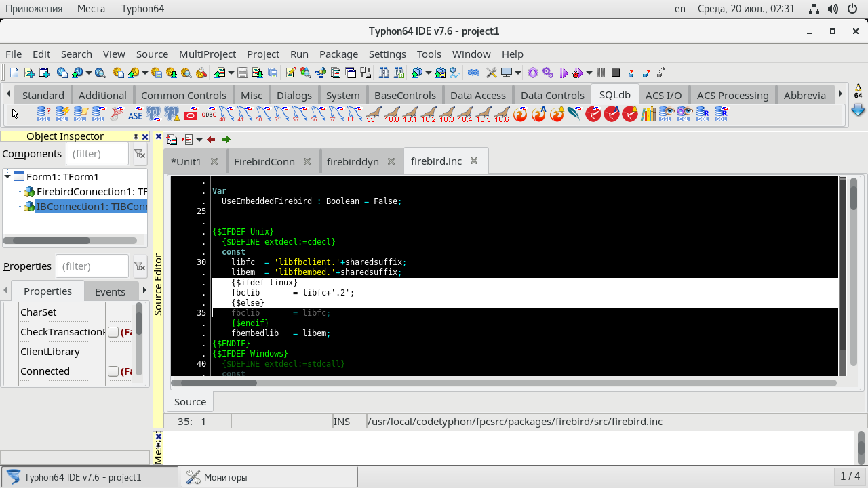Open the Приложения system menu
Image resolution: width=868 pixels, height=488 pixels.
pyautogui.click(x=34, y=9)
